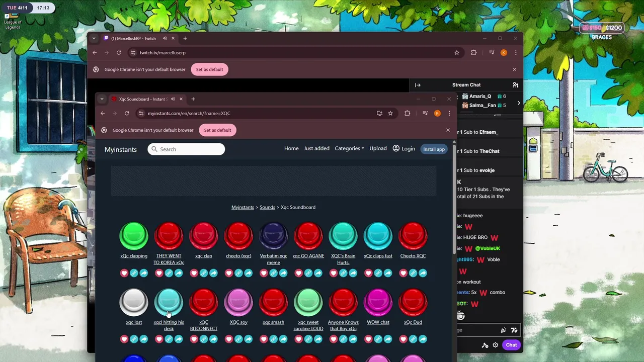
Task: Dismiss default browser bar in Myinstants window
Action: [448, 130]
